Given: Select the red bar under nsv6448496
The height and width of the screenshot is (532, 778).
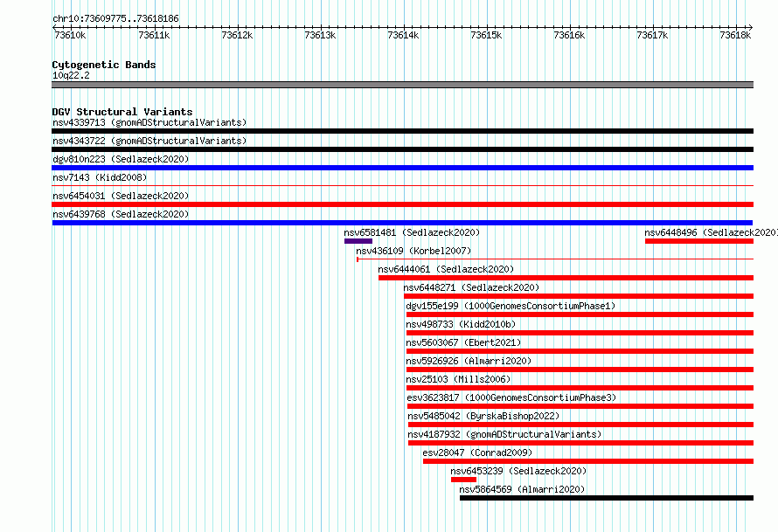Looking at the screenshot, I should point(699,241).
